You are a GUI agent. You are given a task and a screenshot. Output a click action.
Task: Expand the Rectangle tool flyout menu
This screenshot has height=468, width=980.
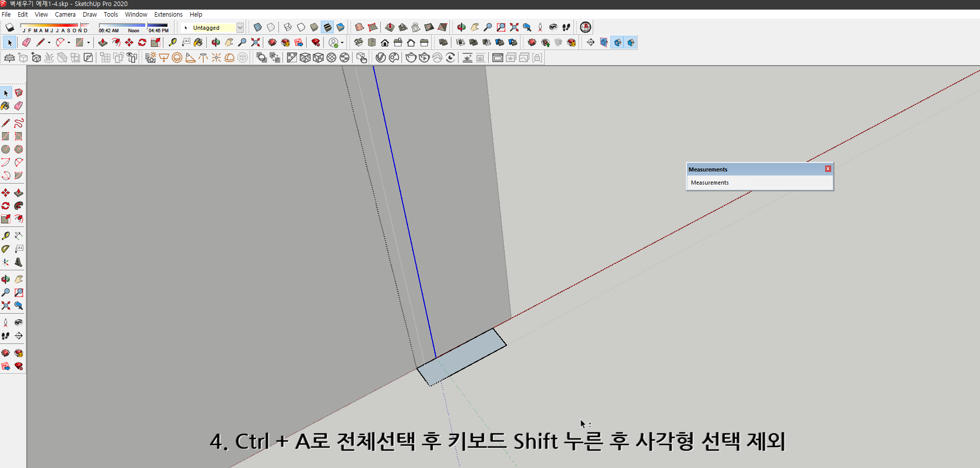coord(88,42)
